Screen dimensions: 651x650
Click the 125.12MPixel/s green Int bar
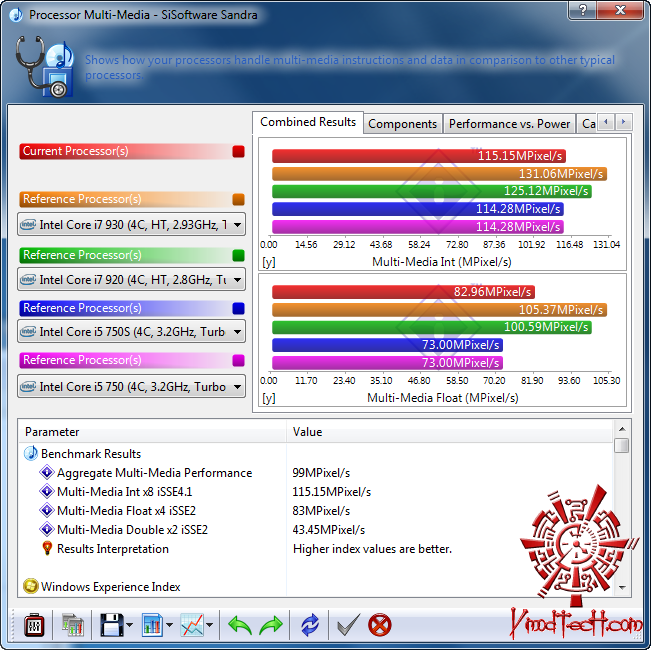pos(432,191)
